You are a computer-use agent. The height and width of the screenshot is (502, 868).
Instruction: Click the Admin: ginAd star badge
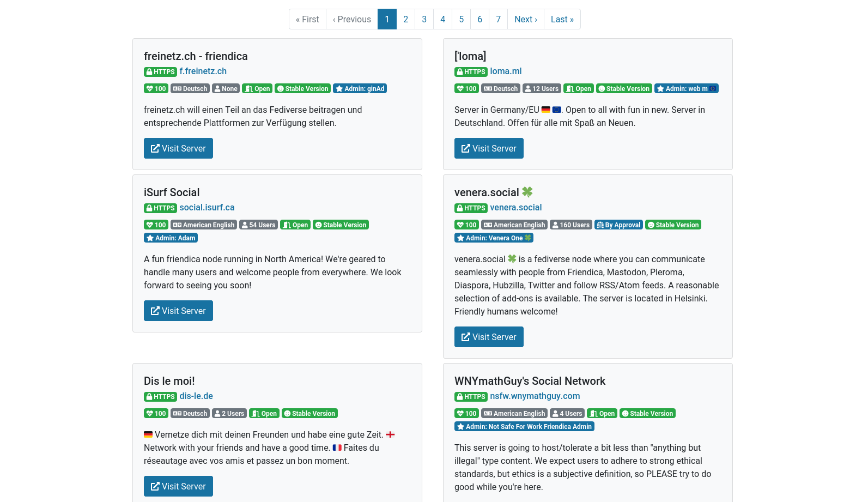360,89
